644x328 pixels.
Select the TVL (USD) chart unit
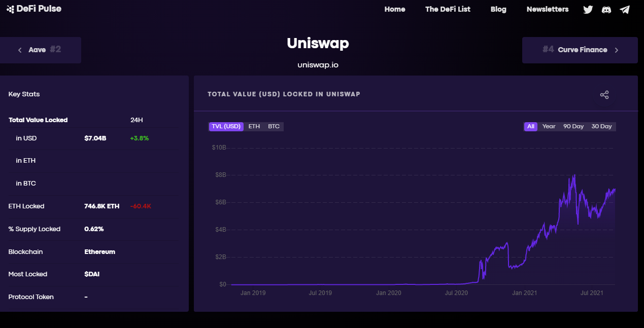[x=226, y=126]
